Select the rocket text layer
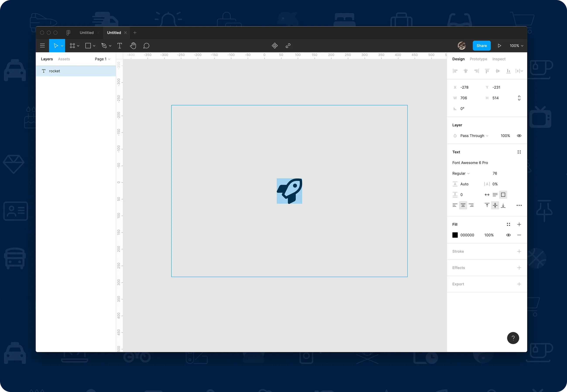The width and height of the screenshot is (567, 392). 55,71
